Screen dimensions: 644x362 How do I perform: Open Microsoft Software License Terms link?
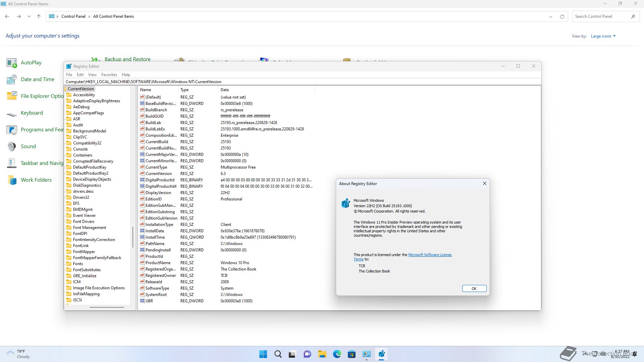[430, 255]
